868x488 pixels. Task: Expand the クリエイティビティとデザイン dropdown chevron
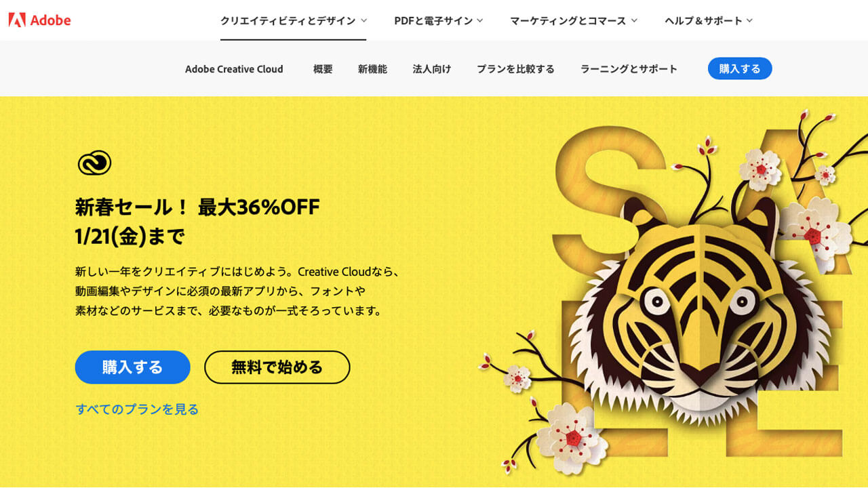coord(363,21)
